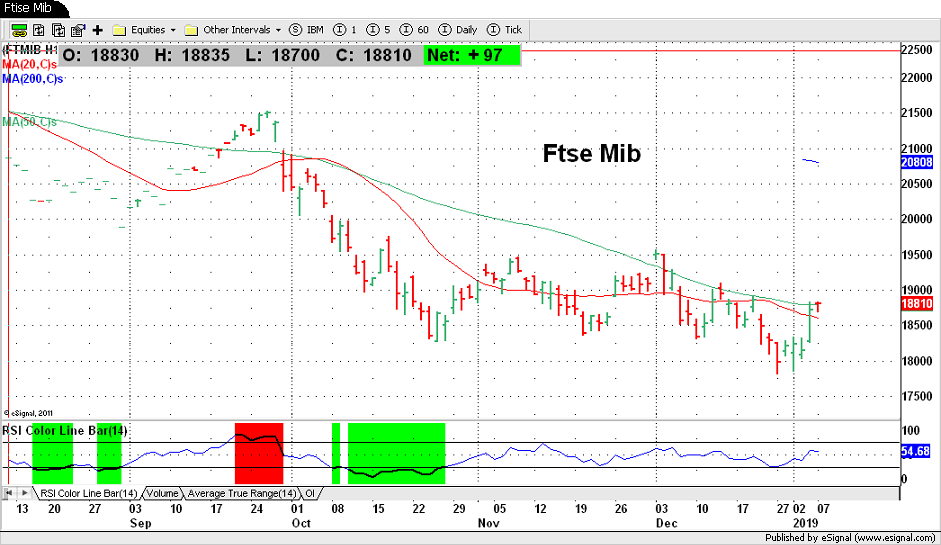Click the Oct month axis label
Screen dimensions: 941x545
pyautogui.click(x=301, y=523)
